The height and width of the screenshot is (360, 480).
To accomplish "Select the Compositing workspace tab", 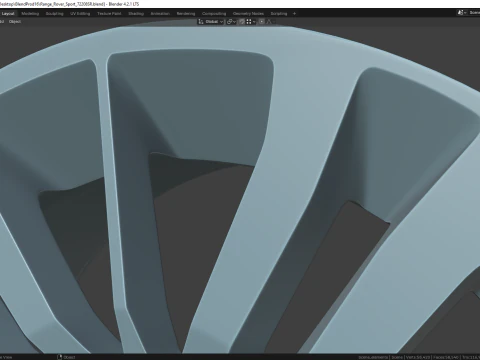I will [x=214, y=14].
